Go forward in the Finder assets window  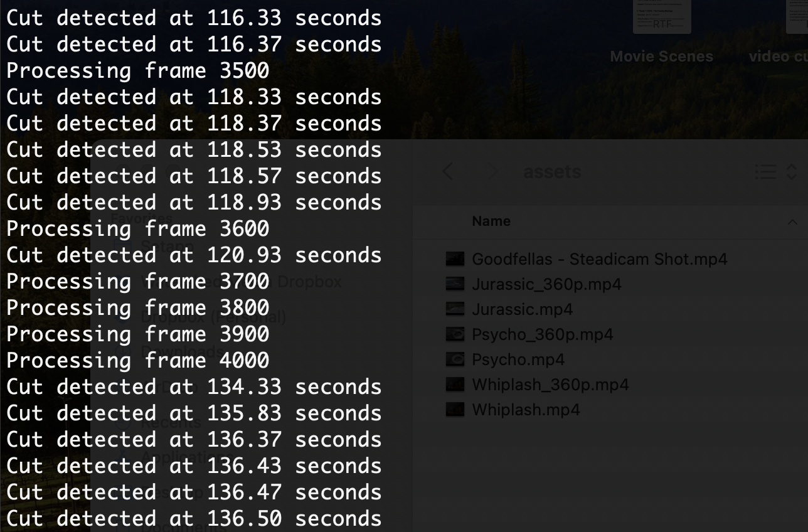[493, 171]
